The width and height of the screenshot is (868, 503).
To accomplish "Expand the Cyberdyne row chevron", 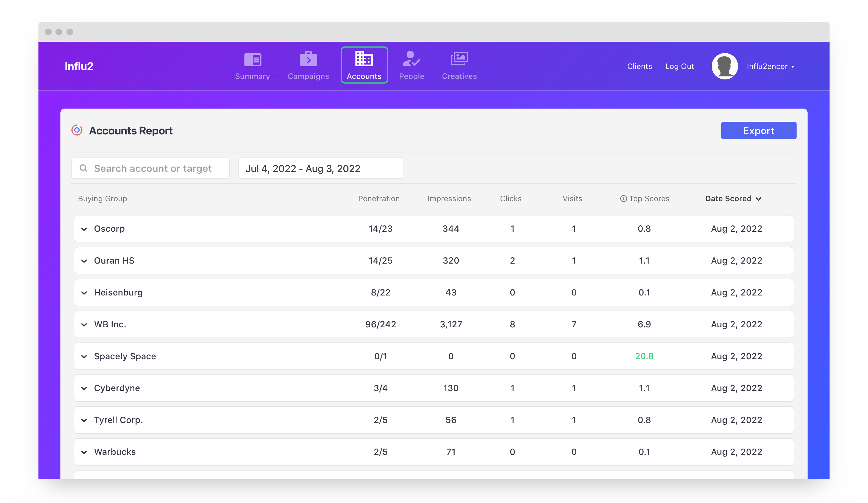I will point(84,388).
